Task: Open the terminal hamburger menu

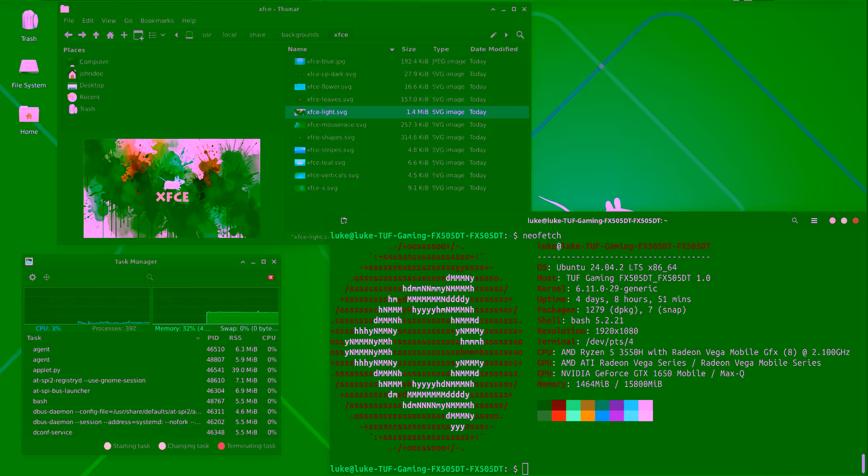Action: [814, 220]
